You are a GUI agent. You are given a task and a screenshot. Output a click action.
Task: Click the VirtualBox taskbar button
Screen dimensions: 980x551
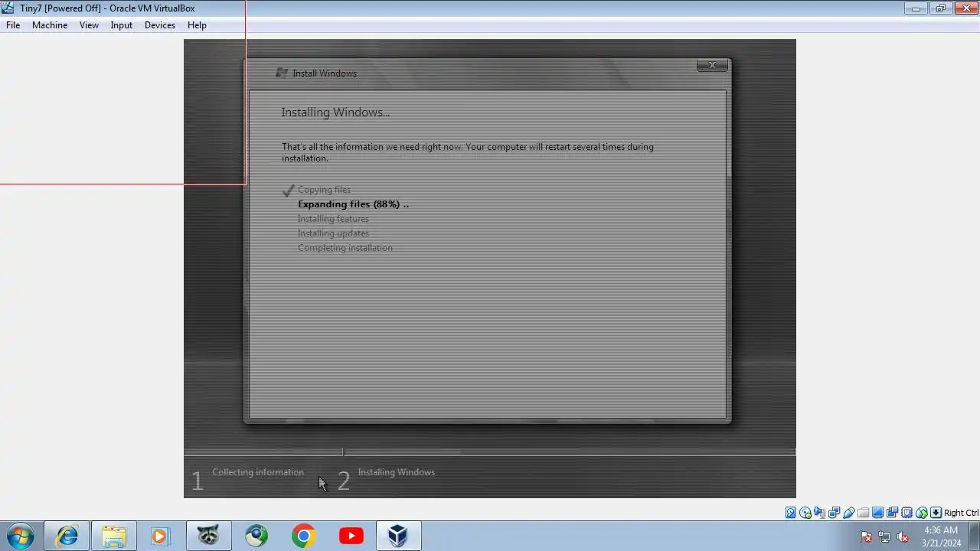pyautogui.click(x=398, y=536)
